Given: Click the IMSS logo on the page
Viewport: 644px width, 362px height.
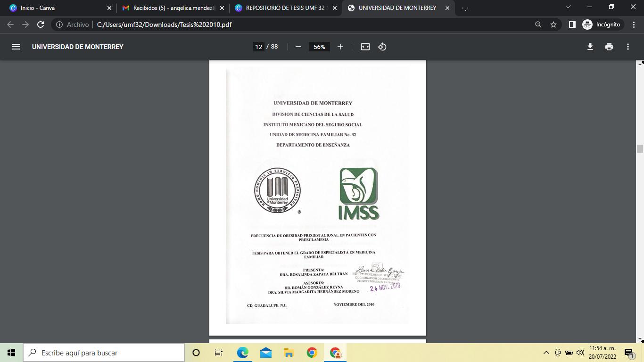Looking at the screenshot, I should point(359,194).
